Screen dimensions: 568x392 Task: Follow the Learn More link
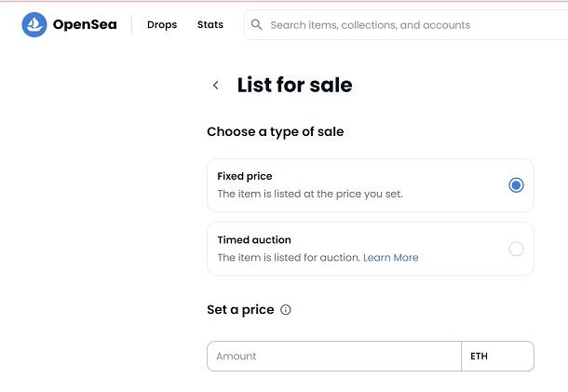(x=391, y=258)
